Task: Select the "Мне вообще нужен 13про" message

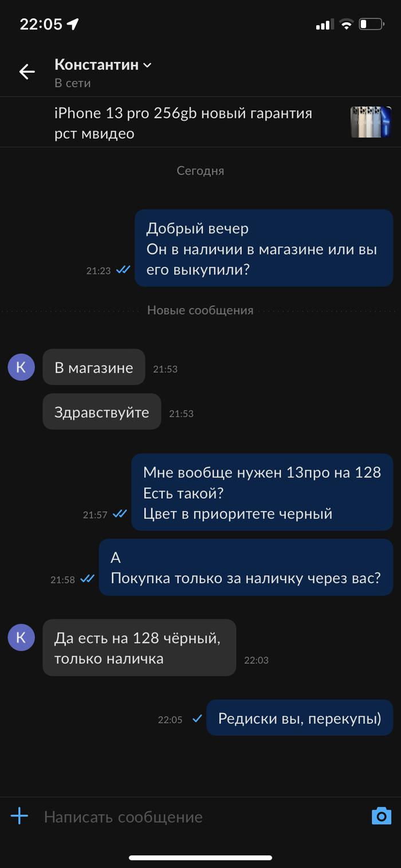Action: click(262, 492)
